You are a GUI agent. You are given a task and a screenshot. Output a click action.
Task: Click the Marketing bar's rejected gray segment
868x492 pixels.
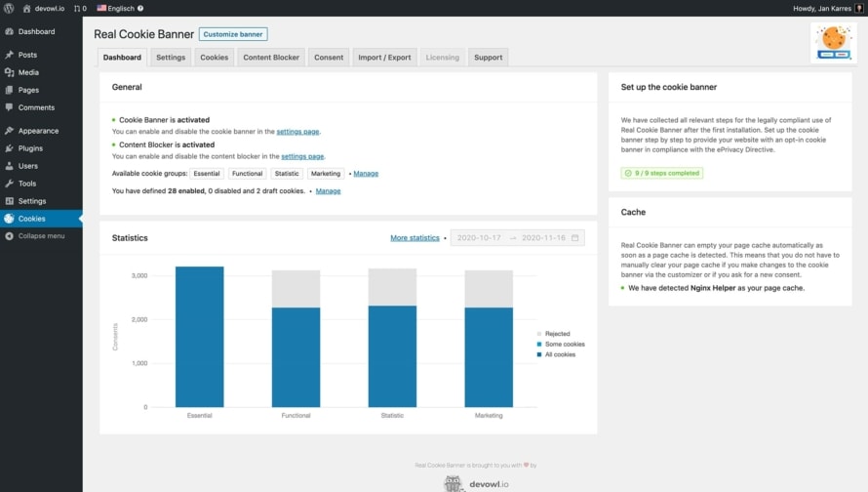pyautogui.click(x=489, y=289)
